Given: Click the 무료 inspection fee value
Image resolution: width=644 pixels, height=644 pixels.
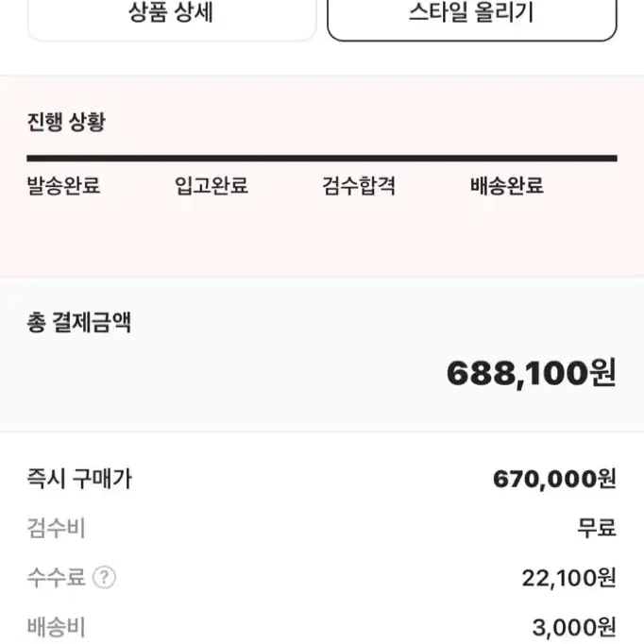Looking at the screenshot, I should (597, 528).
